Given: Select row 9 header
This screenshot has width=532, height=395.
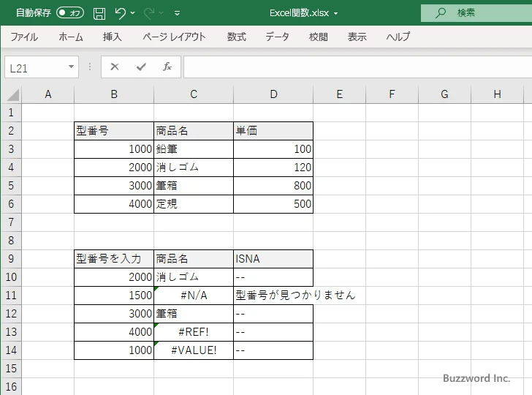Looking at the screenshot, I should coord(11,259).
